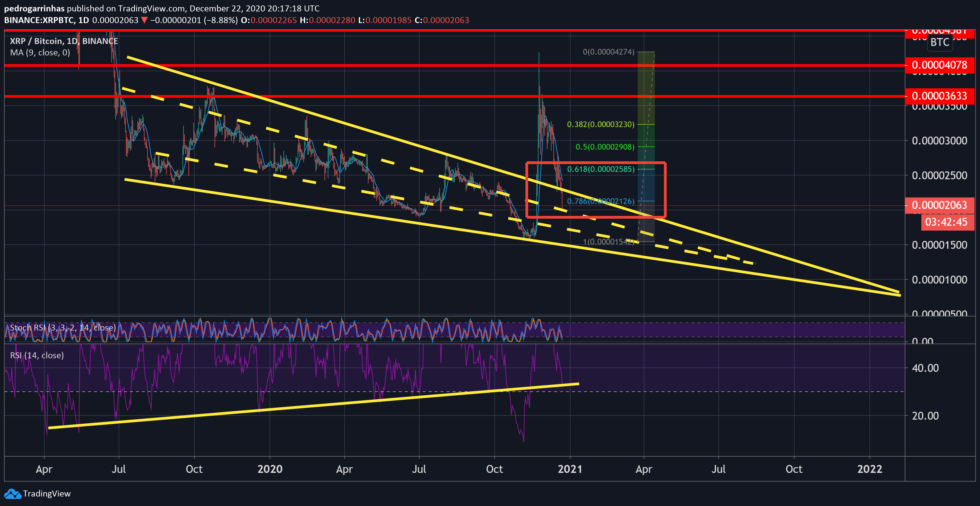
Task: Click the BINANCE:XRPBTC, 1D symbol header
Action: point(46,20)
